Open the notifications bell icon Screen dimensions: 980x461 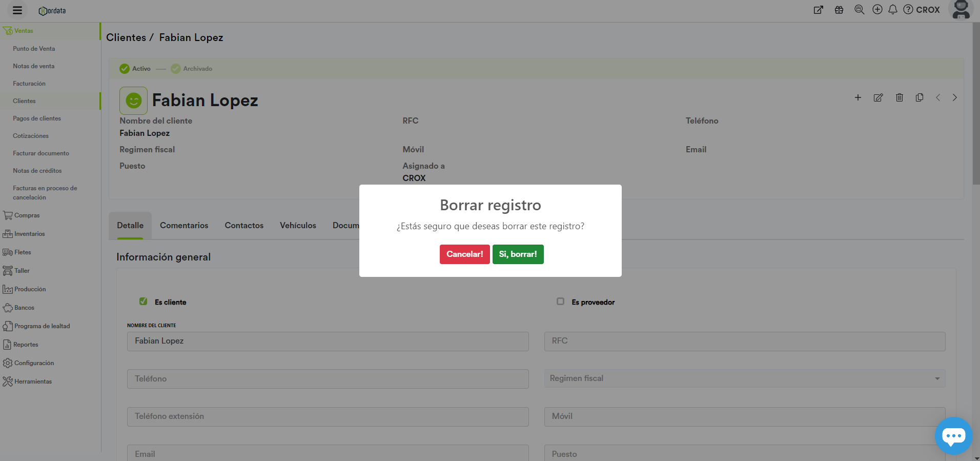point(892,10)
